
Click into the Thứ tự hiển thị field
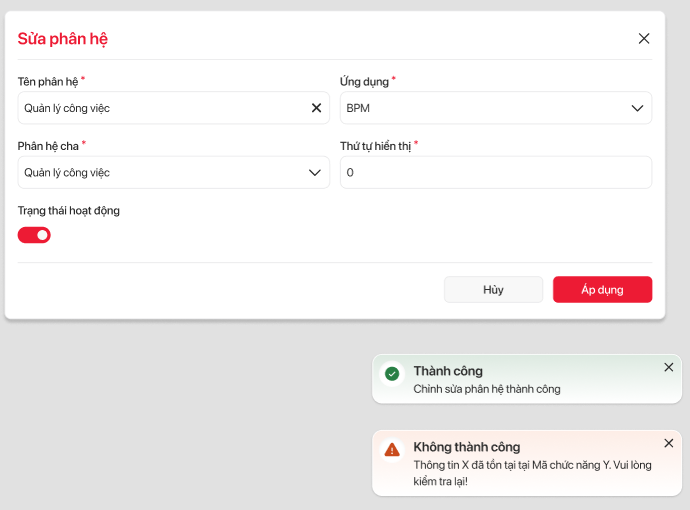click(495, 173)
